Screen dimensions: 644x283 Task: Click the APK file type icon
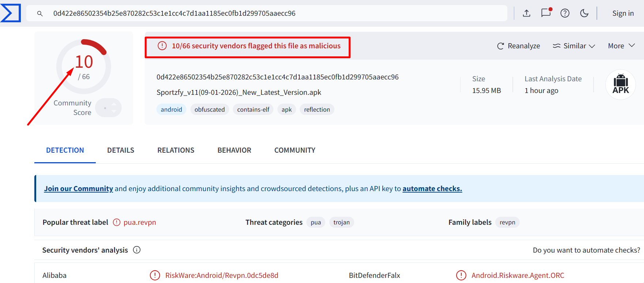(x=621, y=85)
